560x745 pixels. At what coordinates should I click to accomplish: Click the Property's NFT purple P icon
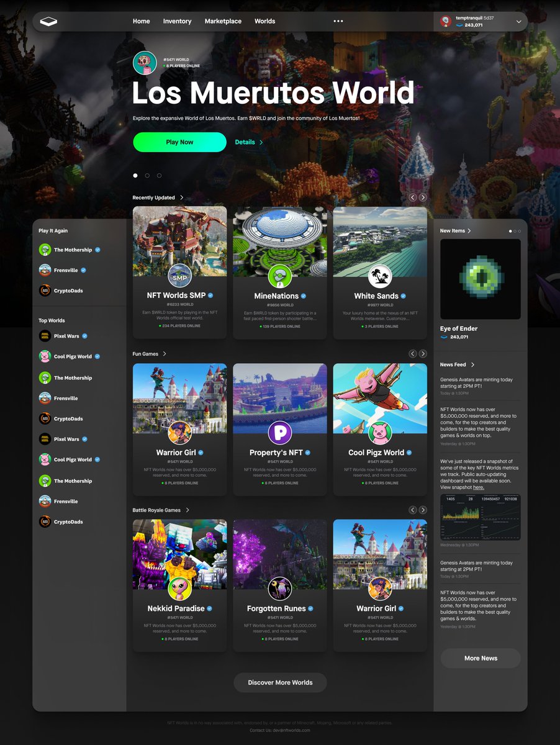[280, 432]
